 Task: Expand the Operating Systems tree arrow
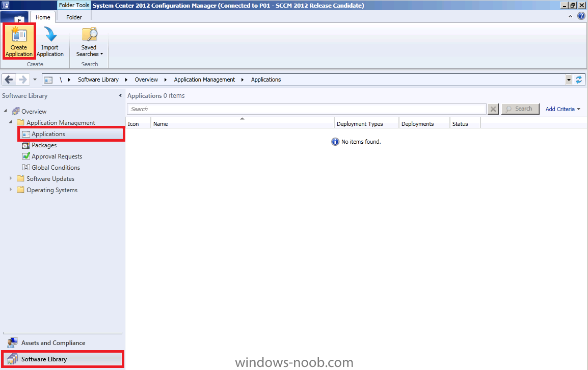(x=11, y=190)
